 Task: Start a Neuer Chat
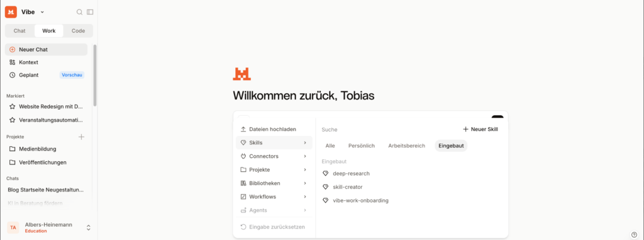pyautogui.click(x=46, y=49)
